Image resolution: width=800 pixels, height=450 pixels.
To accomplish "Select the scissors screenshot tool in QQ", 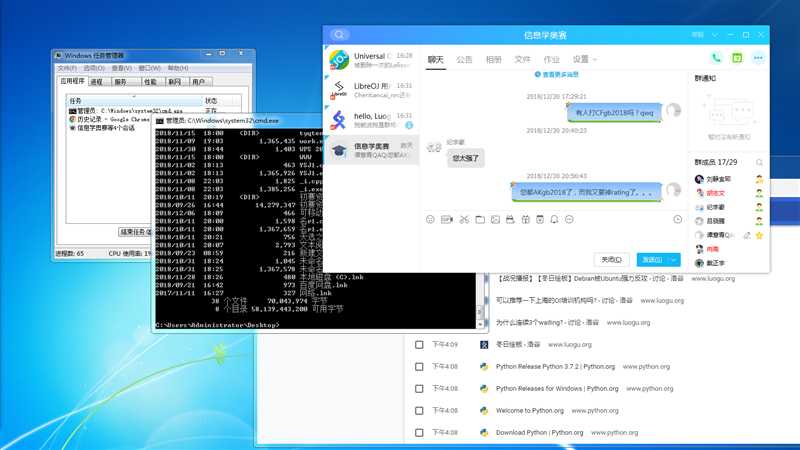I will click(464, 219).
